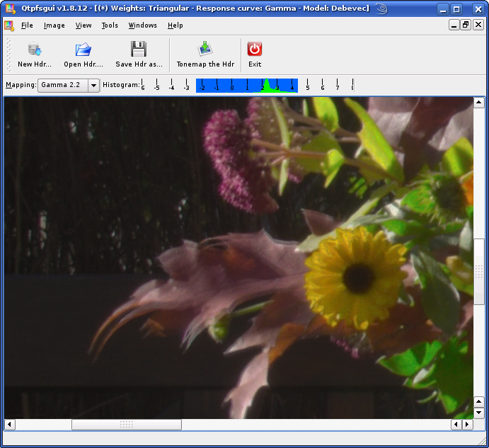Click the vertical scrollbar thumb
Image resolution: width=489 pixels, height=448 pixels.
[x=478, y=272]
